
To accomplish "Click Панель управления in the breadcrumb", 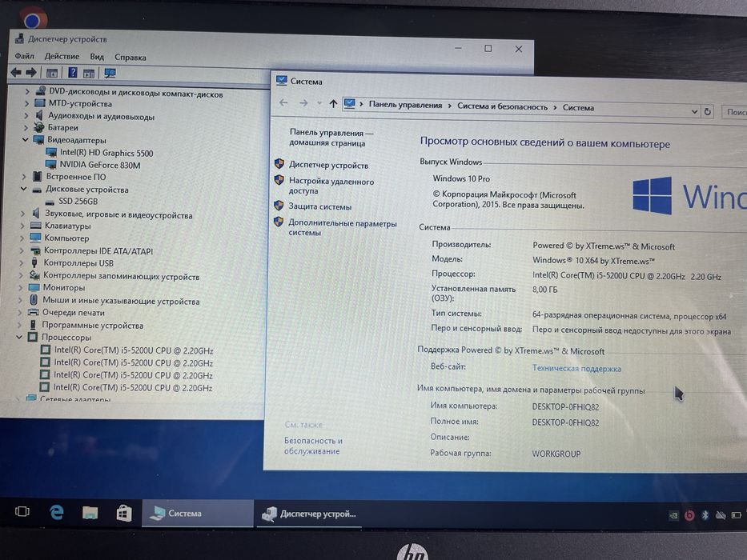I will pos(405,105).
